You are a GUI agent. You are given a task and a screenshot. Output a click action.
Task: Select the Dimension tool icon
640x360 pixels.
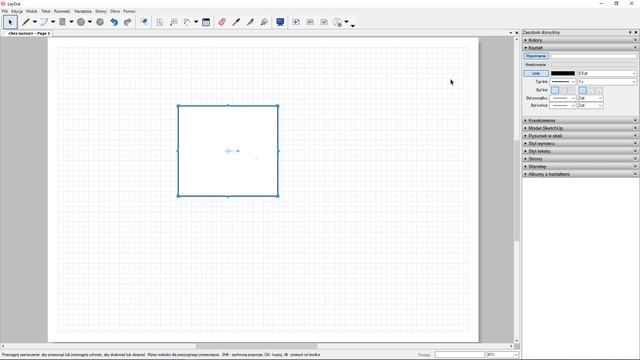click(187, 22)
